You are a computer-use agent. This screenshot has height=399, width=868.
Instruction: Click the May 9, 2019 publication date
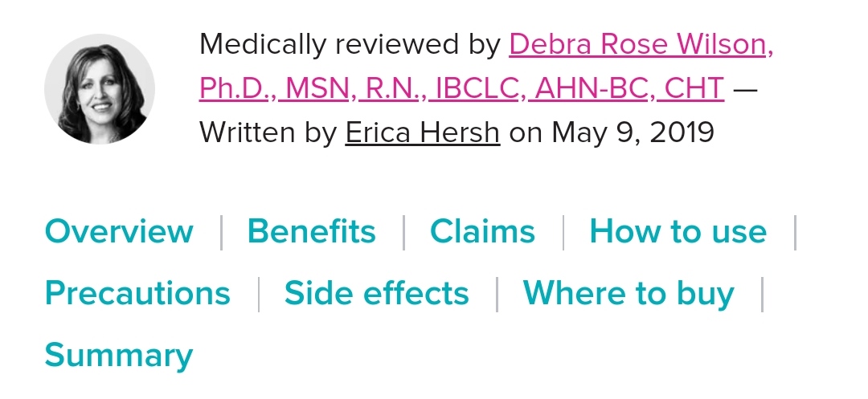pos(633,132)
